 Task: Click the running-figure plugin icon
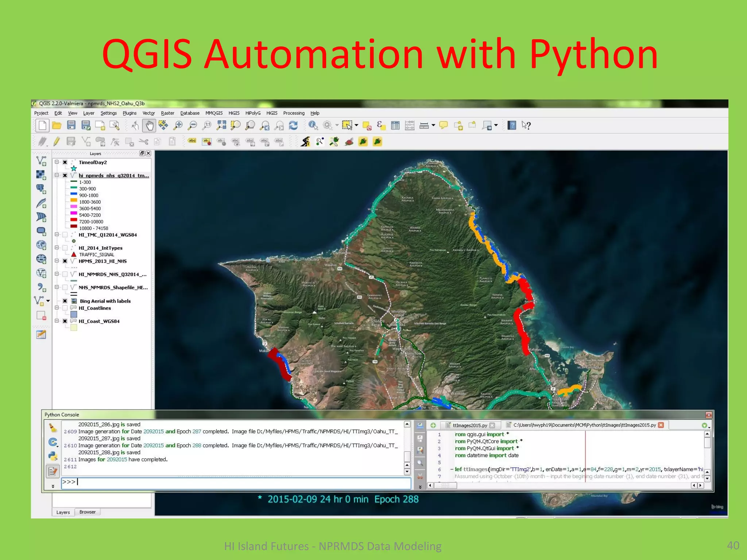[x=306, y=141]
